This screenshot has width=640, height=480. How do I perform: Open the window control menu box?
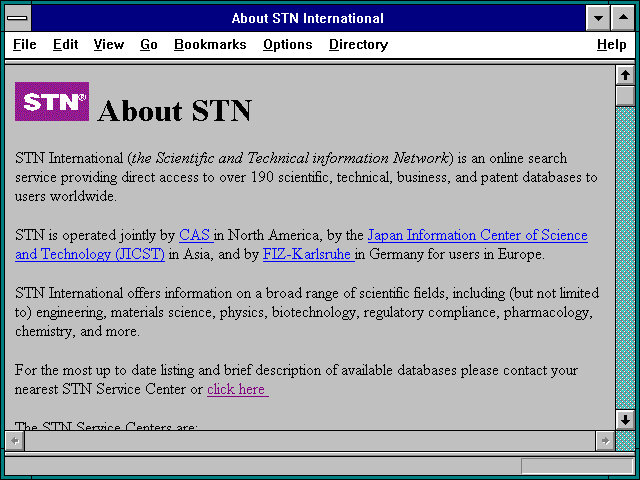pos(18,18)
